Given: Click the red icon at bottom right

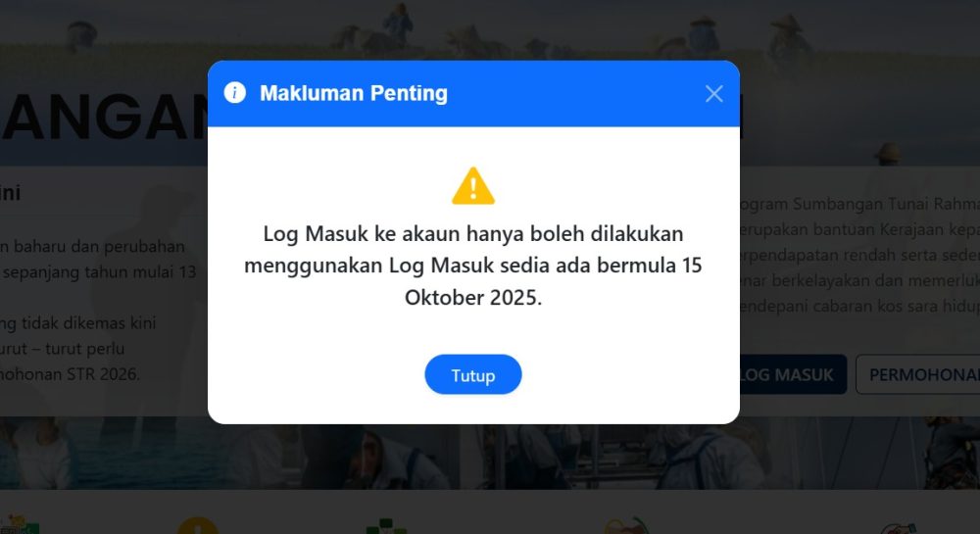Looking at the screenshot, I should 898,528.
